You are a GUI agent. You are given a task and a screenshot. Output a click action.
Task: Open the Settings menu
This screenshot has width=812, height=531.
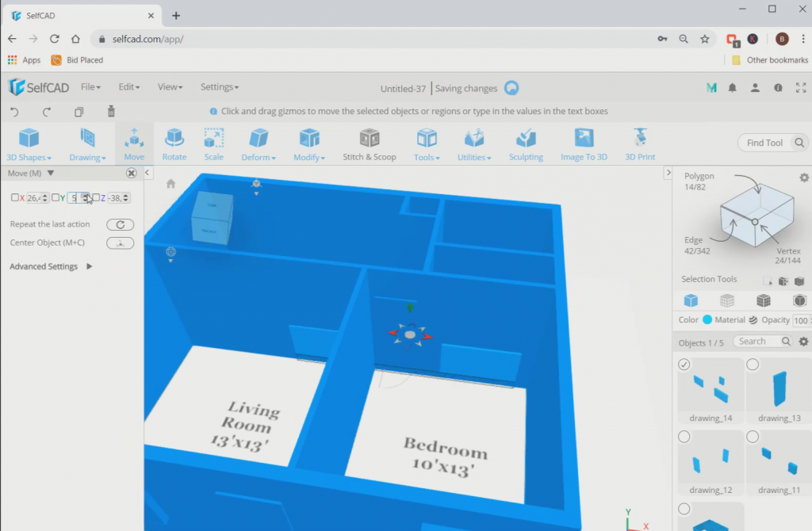pyautogui.click(x=219, y=86)
